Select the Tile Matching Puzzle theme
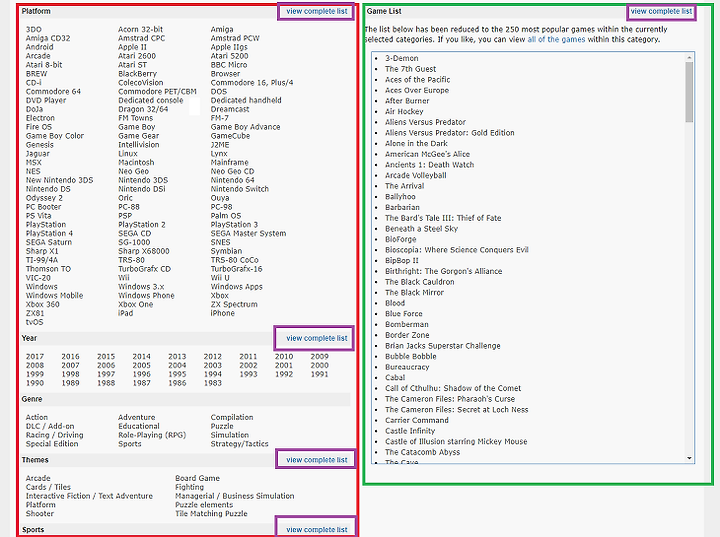 pyautogui.click(x=211, y=514)
